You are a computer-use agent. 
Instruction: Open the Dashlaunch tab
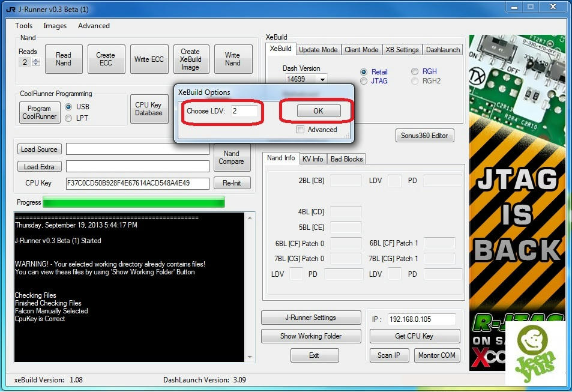(443, 50)
